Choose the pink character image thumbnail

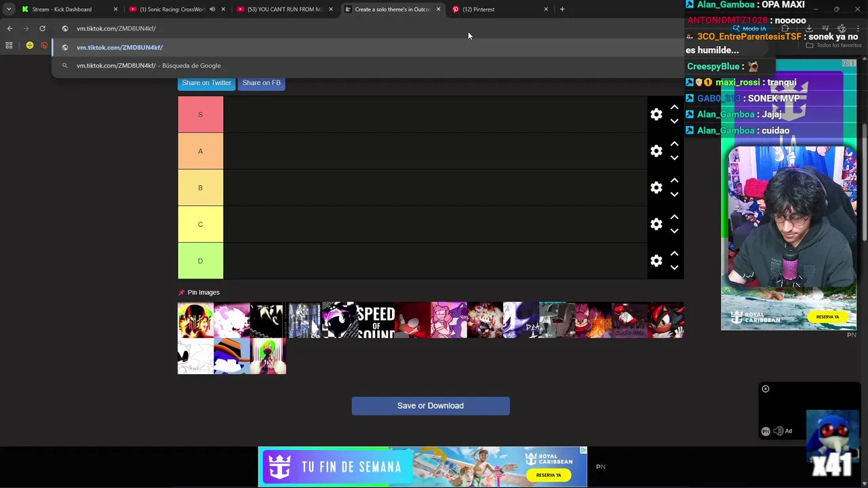coord(449,320)
